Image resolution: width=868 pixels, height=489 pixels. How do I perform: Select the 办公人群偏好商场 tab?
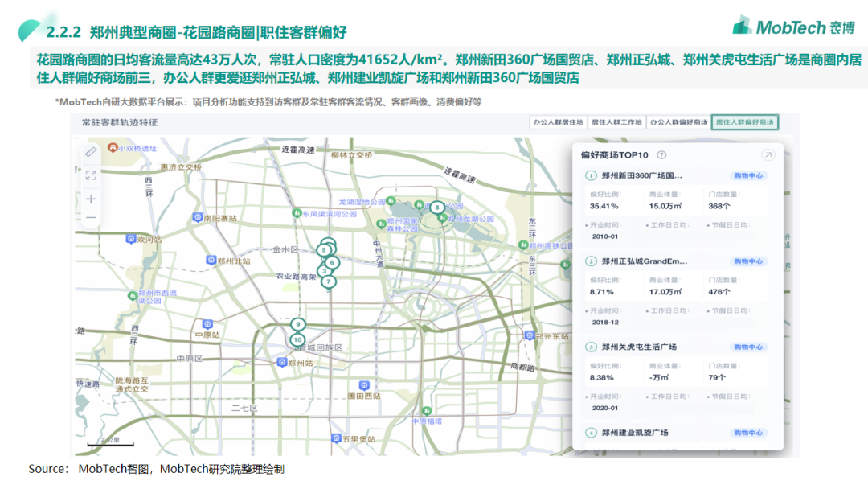pyautogui.click(x=678, y=122)
